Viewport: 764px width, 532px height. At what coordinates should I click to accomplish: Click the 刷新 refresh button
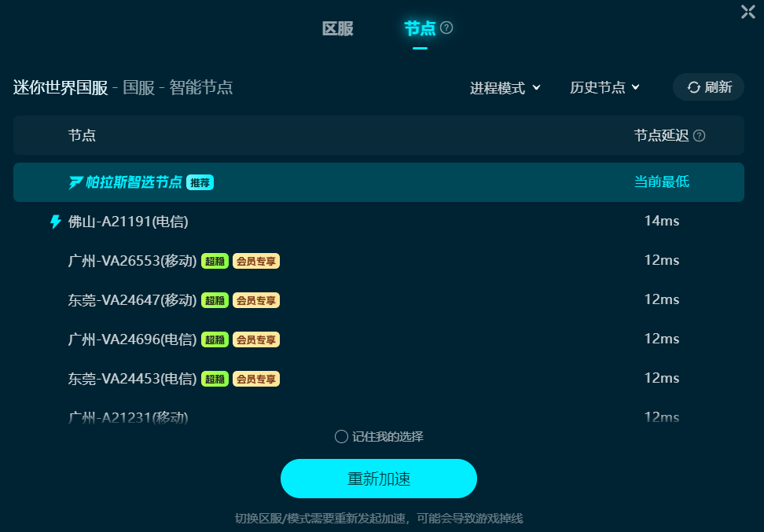pos(708,87)
